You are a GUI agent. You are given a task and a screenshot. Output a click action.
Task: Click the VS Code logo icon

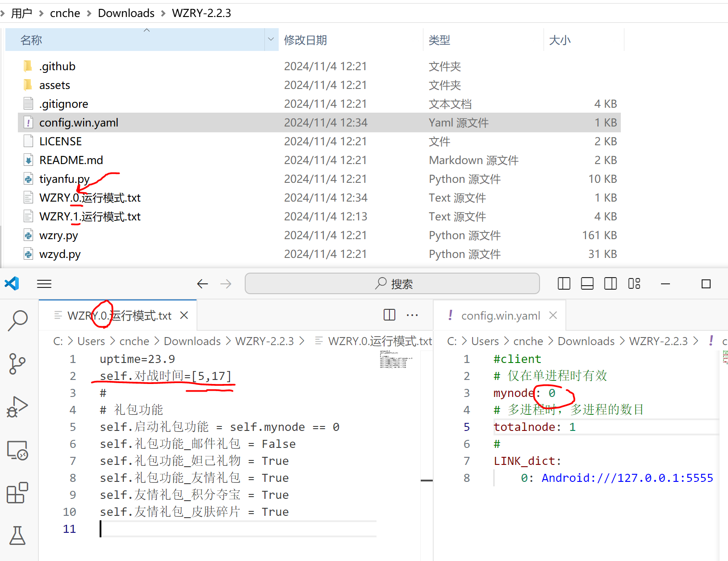[x=12, y=283]
